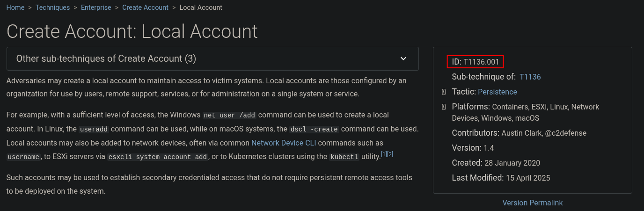
Task: Open citation reference [1]
Action: [384, 154]
